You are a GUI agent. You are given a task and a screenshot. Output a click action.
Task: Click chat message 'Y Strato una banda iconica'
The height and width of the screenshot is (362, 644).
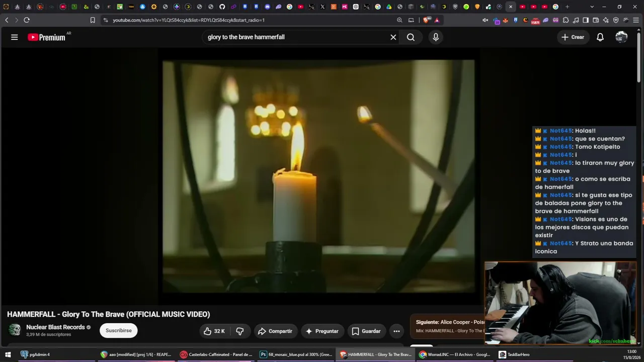pyautogui.click(x=584, y=247)
